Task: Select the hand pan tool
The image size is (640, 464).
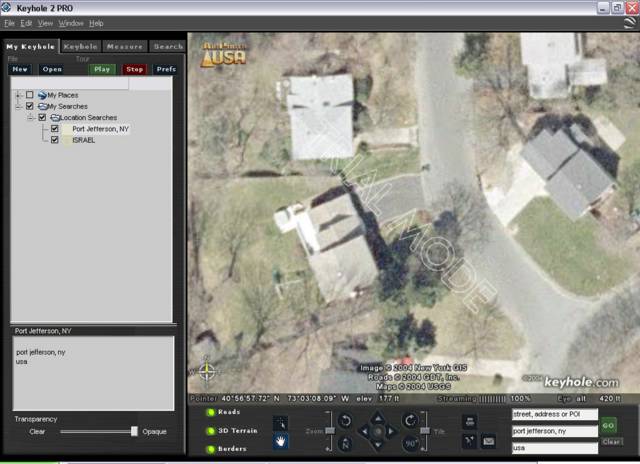Action: tap(280, 441)
